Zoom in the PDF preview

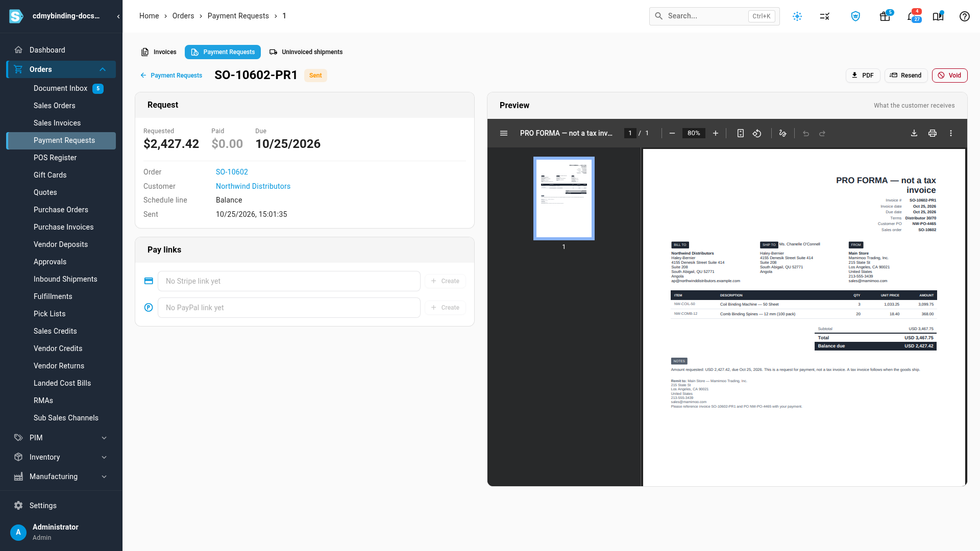[716, 133]
